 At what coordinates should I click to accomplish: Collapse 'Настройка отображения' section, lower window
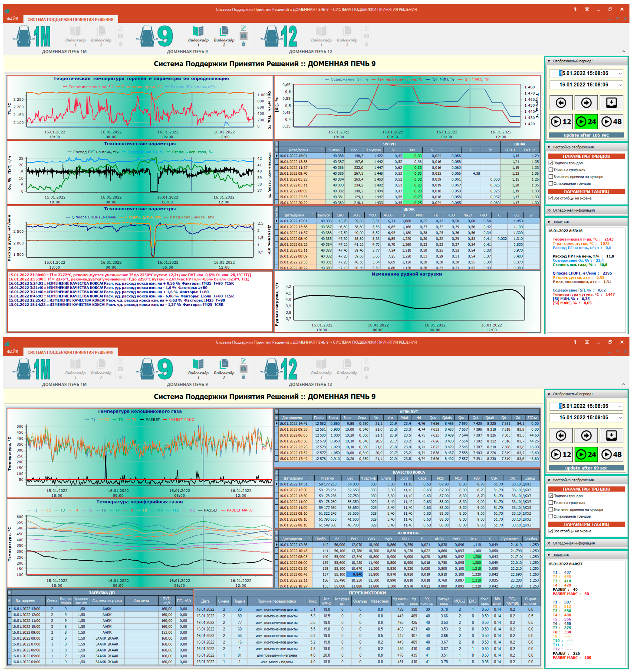[x=549, y=480]
